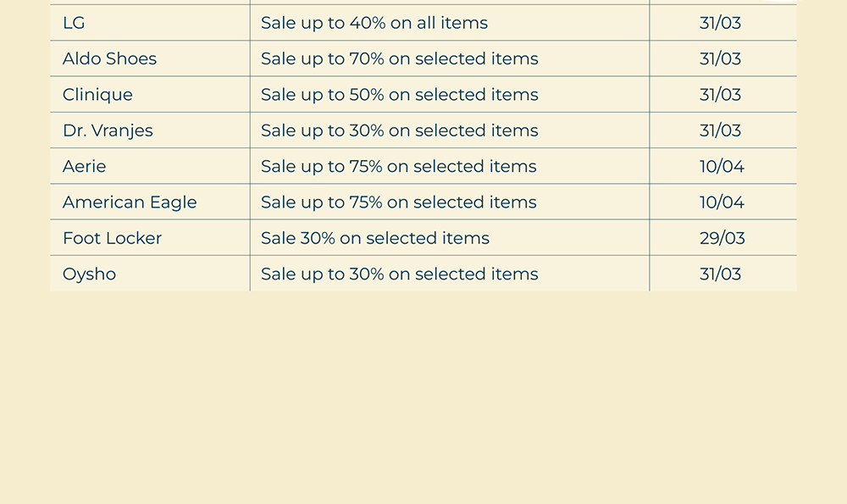
Task: Select Foot Locker's 30% sale offer
Action: (x=374, y=238)
